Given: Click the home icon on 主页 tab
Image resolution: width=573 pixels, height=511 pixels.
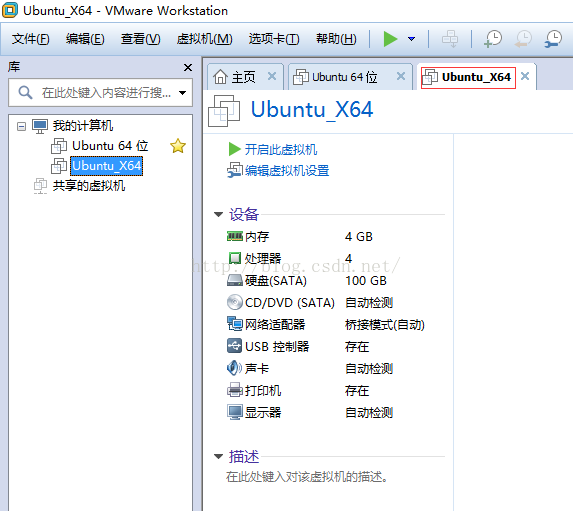Looking at the screenshot, I should click(x=220, y=77).
